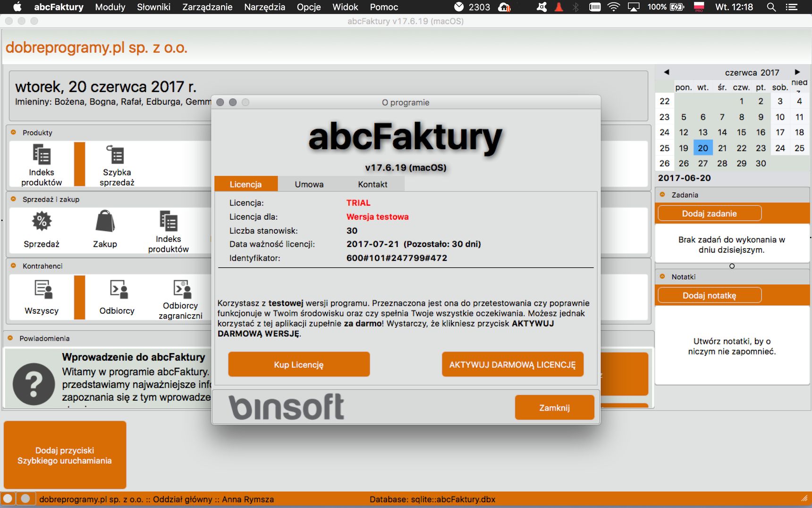
Task: Switch to the Umowa tab
Action: tap(309, 184)
